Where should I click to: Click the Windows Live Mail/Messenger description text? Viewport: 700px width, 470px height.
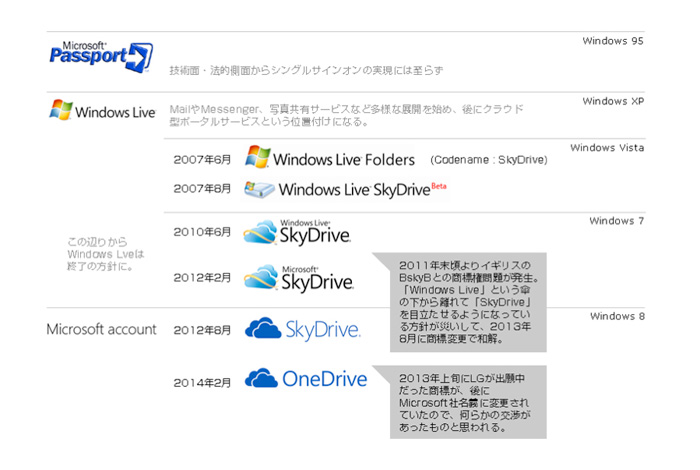[x=346, y=115]
